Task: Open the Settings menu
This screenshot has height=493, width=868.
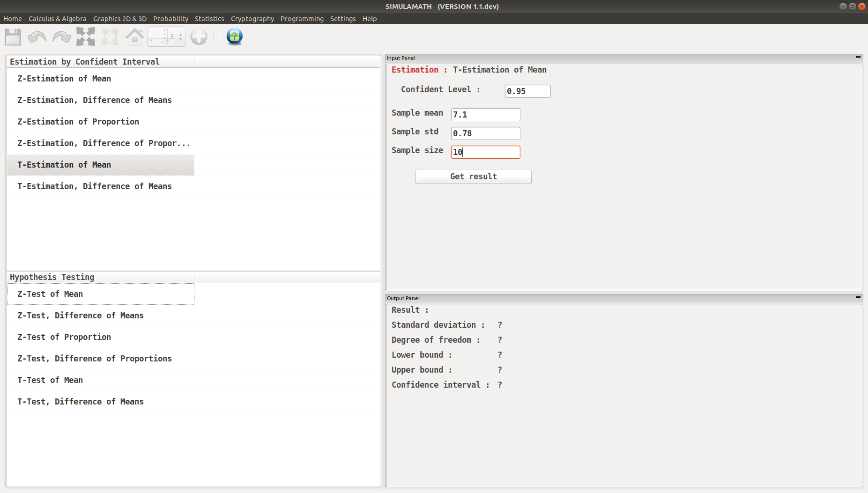Action: tap(343, 19)
